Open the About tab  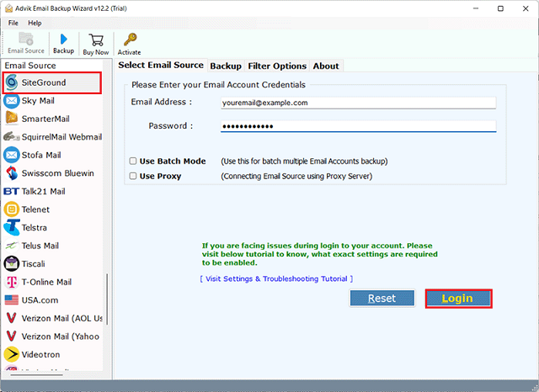point(326,66)
